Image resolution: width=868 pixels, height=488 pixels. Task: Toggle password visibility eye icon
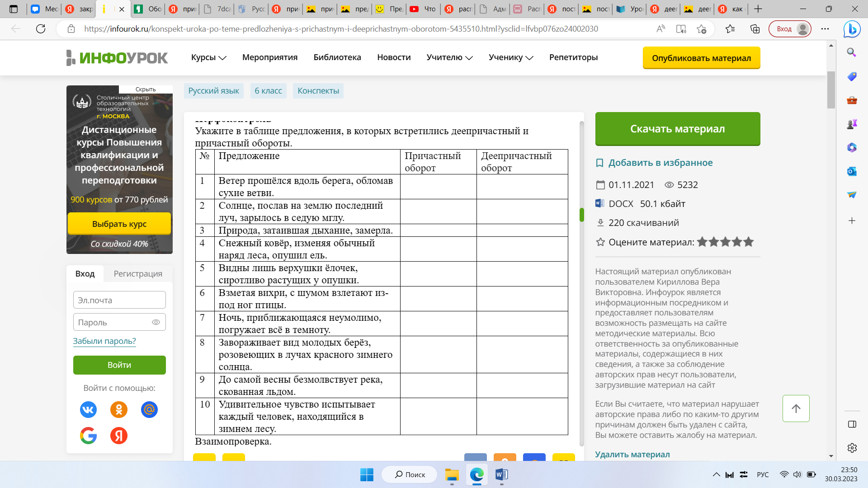click(x=156, y=322)
